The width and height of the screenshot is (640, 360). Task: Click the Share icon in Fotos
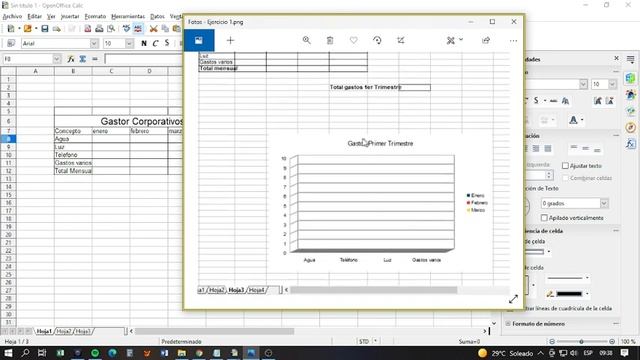pyautogui.click(x=486, y=40)
